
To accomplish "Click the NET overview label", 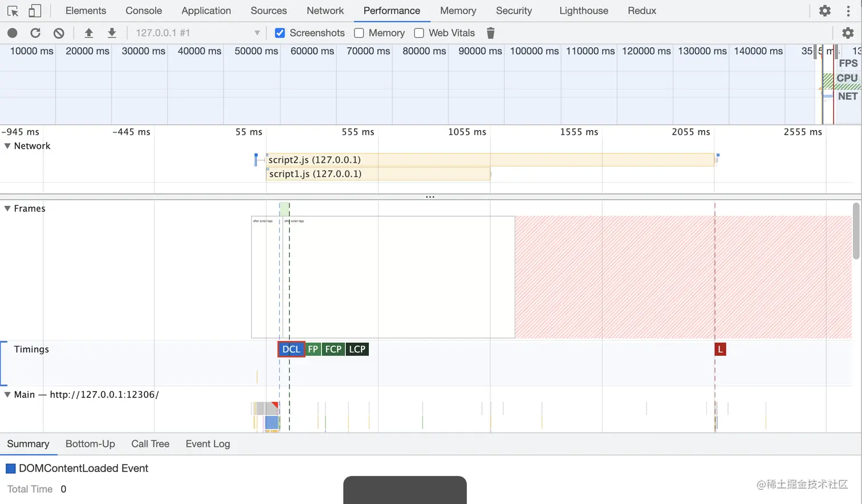I will point(847,96).
